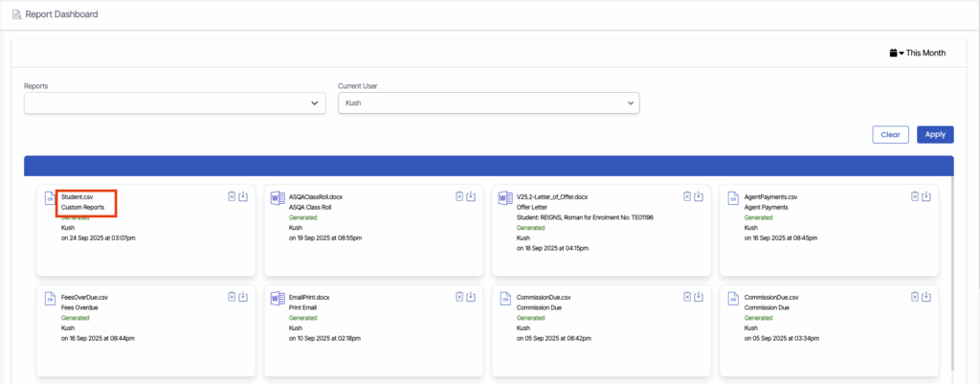Open the Reports dropdown
The height and width of the screenshot is (384, 980).
tap(175, 103)
